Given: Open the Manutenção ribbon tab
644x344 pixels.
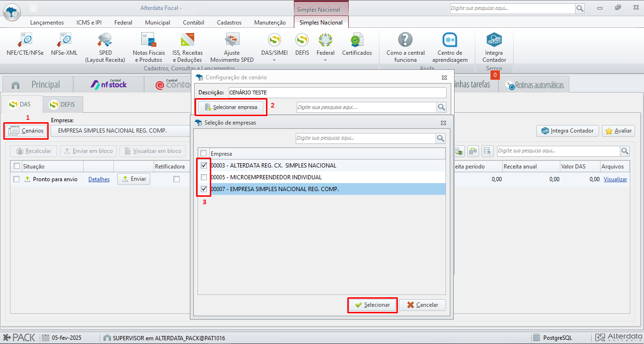Looking at the screenshot, I should (x=270, y=23).
